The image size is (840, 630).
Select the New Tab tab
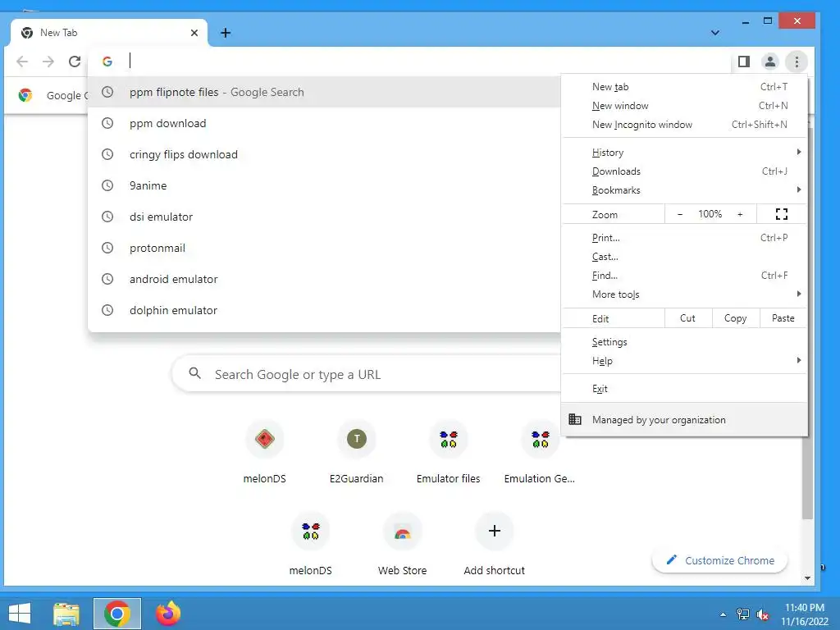(x=109, y=33)
